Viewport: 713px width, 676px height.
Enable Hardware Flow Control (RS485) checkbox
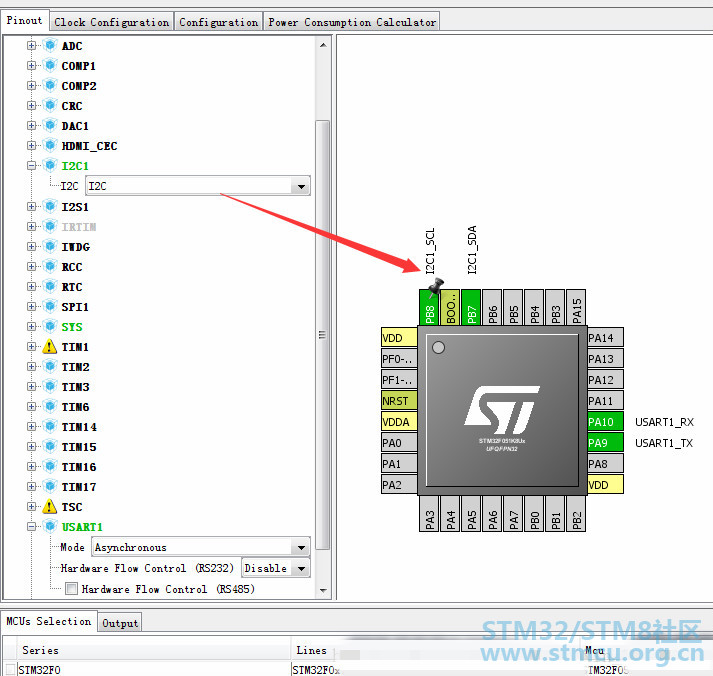(x=71, y=589)
